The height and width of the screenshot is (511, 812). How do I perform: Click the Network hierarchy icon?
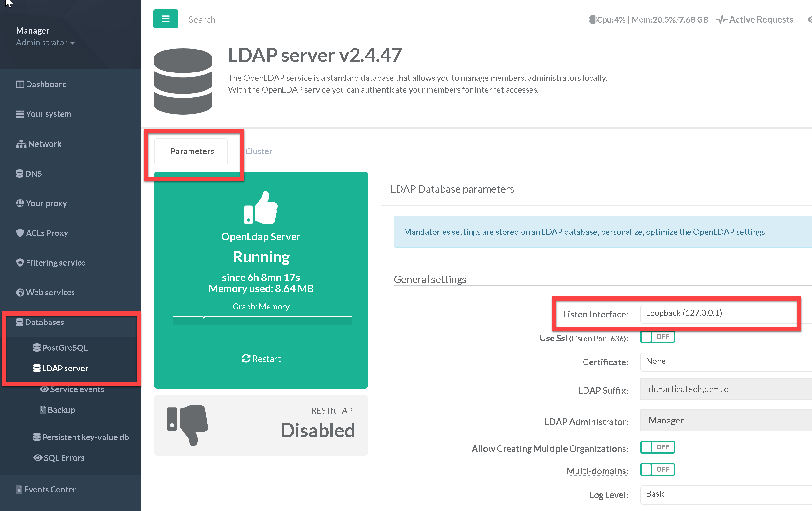point(20,144)
